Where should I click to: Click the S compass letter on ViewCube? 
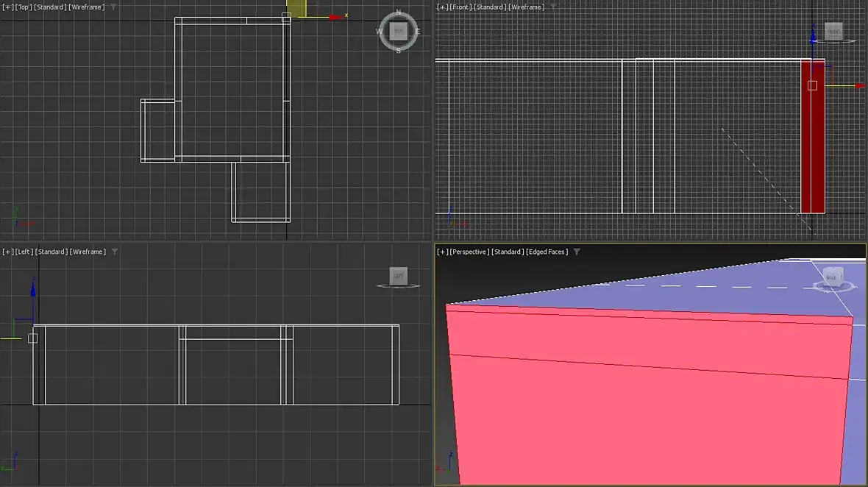399,50
